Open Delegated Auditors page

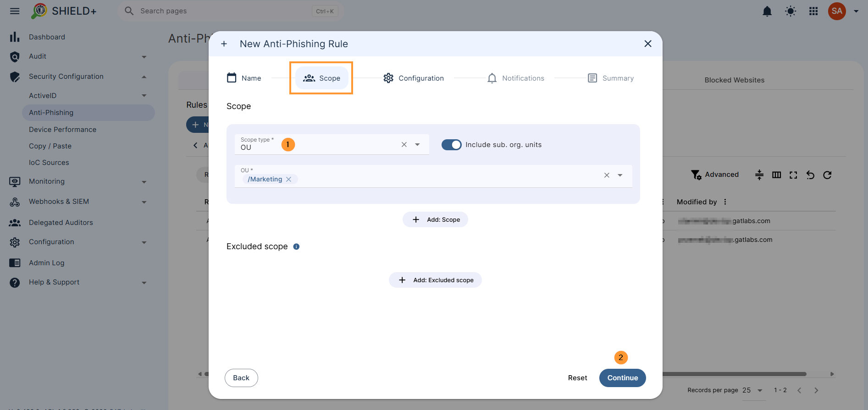click(61, 223)
